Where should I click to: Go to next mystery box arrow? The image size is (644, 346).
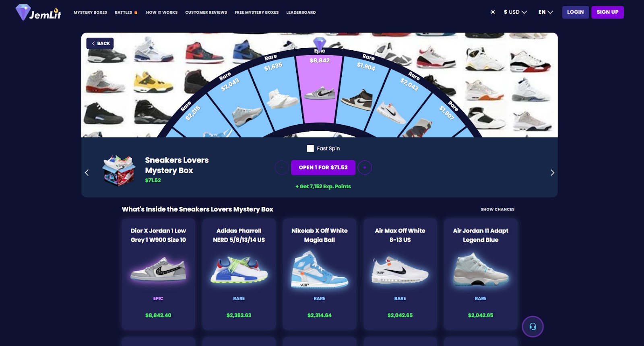[x=552, y=173]
